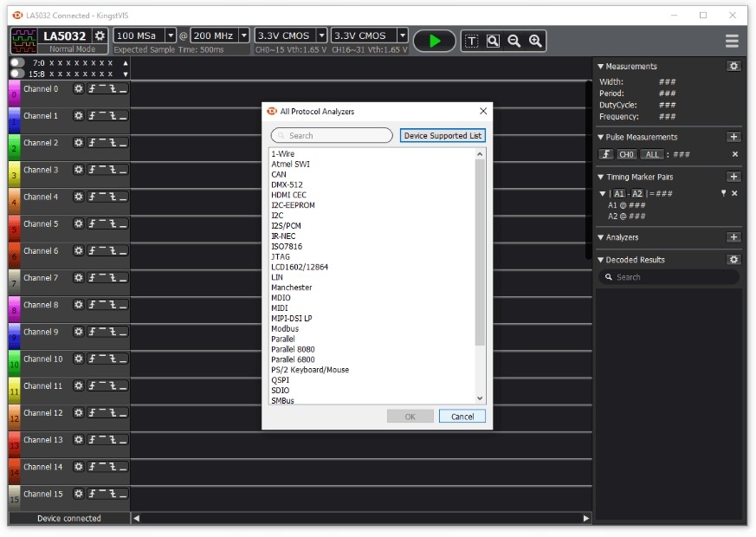Set high level trigger on Channel 5
756x537 pixels.
point(103,223)
